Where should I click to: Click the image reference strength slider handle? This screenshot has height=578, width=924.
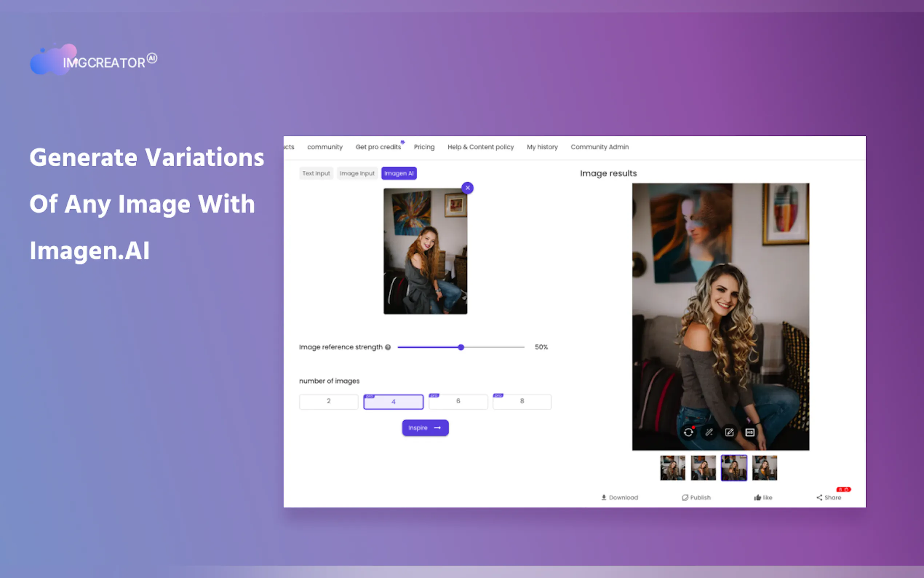(x=461, y=347)
